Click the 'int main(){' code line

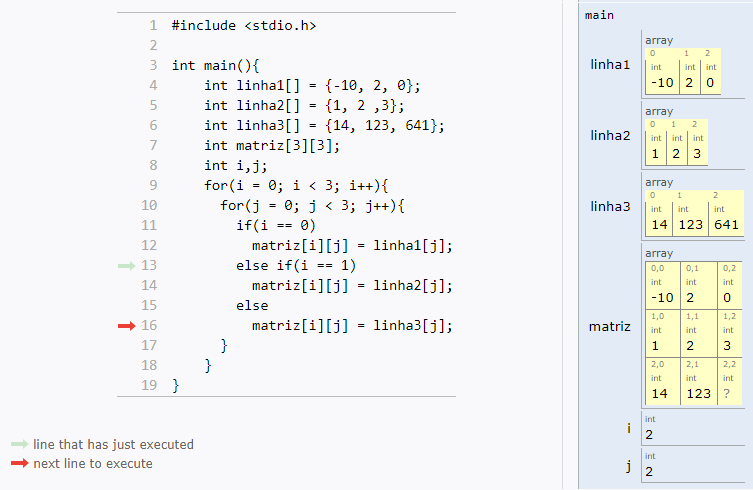click(215, 65)
